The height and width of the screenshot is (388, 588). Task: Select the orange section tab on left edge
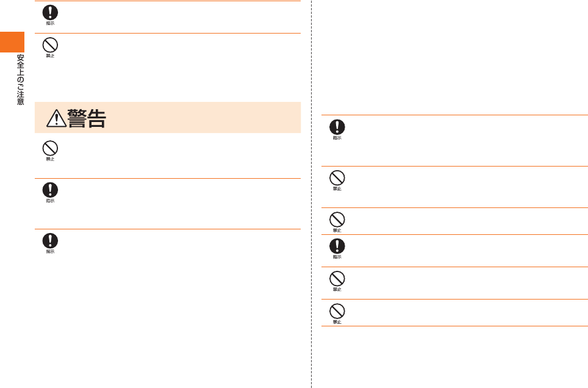coord(12,42)
